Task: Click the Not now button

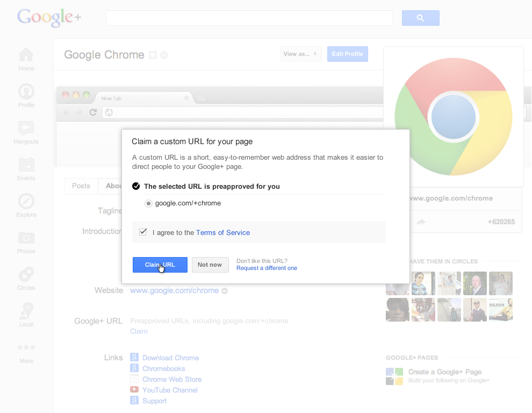Action: coord(210,265)
